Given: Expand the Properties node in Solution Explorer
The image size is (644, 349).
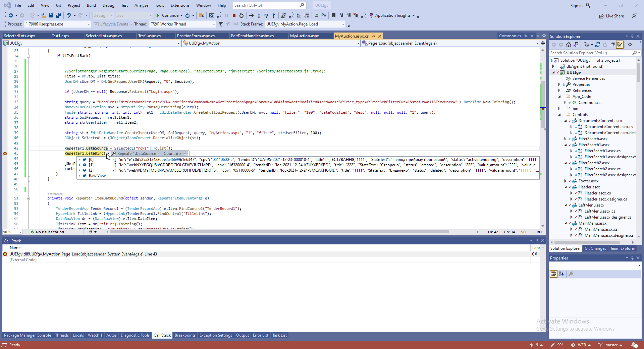Looking at the screenshot, I should pos(559,84).
